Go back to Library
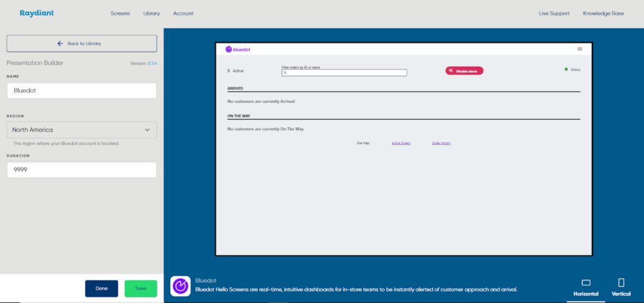The image size is (644, 303). 82,43
